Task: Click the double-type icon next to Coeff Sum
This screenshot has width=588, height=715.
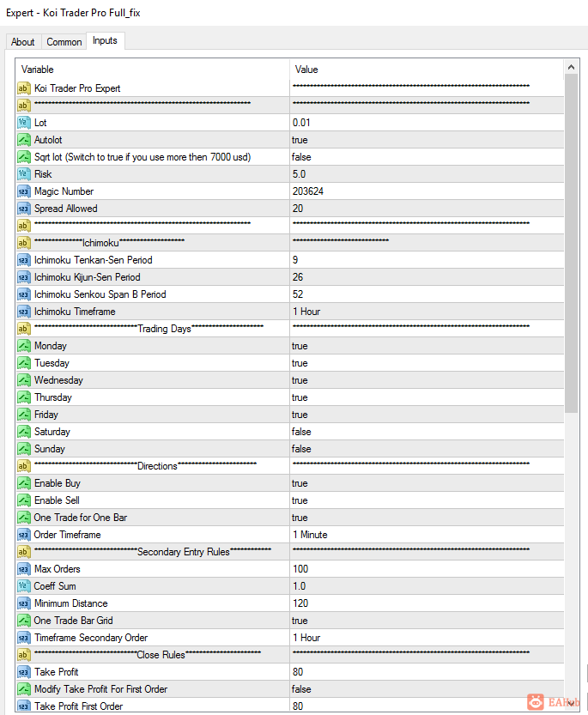Action: [x=24, y=586]
